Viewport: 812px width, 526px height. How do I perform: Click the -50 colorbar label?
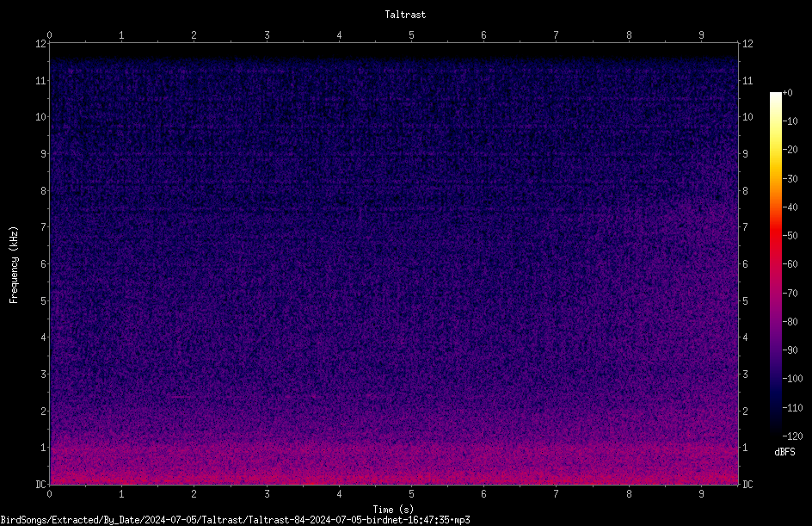[x=790, y=236]
